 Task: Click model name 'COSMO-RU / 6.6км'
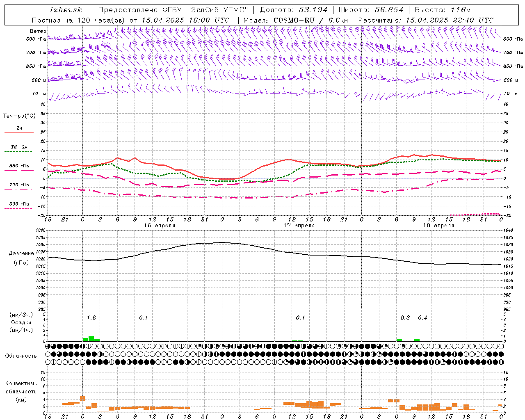coord(310,20)
